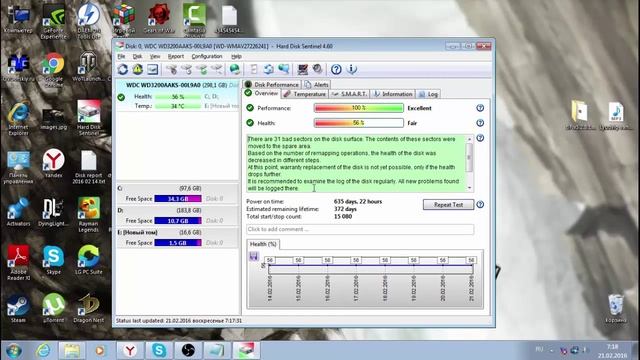
Task: Select the Health (%) graph tab
Action: (263, 244)
